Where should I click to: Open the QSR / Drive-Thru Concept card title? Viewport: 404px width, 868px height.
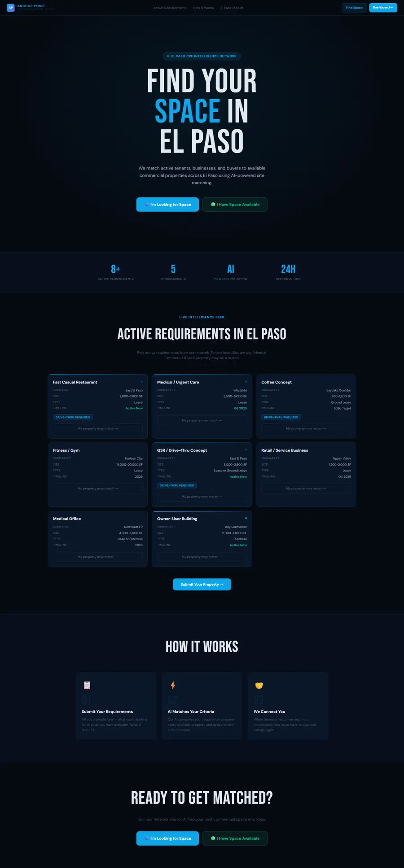point(182,450)
